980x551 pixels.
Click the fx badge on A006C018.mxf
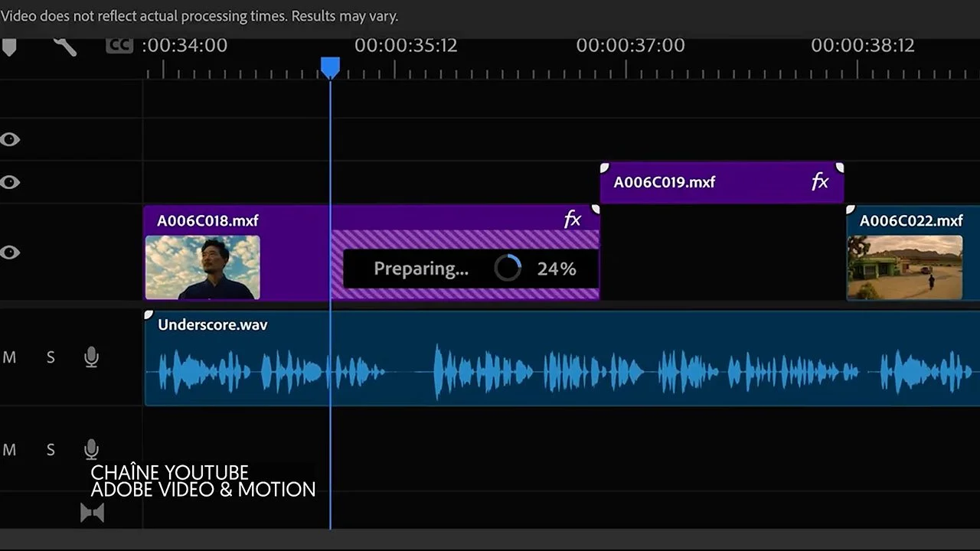pos(573,220)
